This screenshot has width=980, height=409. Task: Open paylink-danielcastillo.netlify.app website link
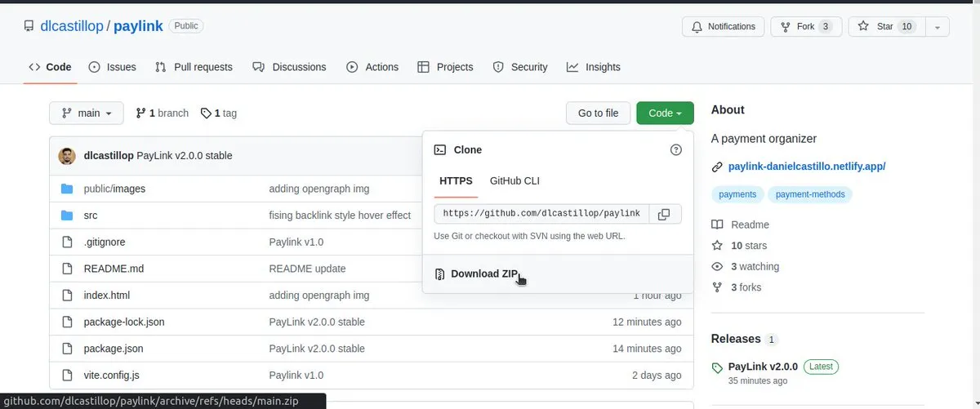(x=807, y=167)
